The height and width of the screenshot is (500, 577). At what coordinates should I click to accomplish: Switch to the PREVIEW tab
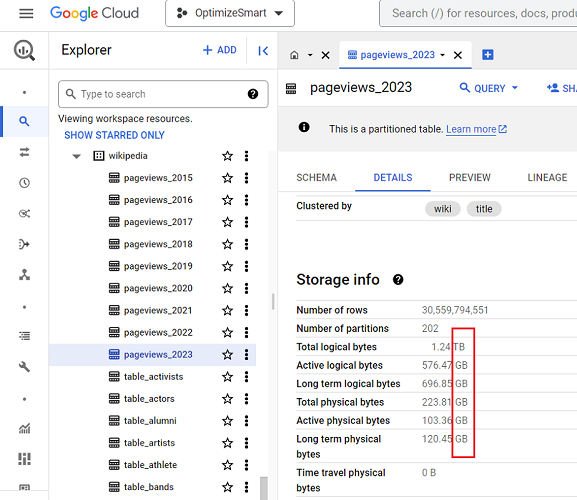click(470, 178)
